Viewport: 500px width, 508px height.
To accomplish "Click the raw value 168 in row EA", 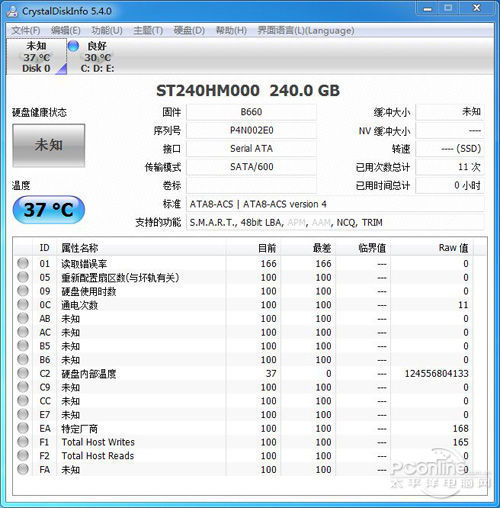I will point(461,428).
